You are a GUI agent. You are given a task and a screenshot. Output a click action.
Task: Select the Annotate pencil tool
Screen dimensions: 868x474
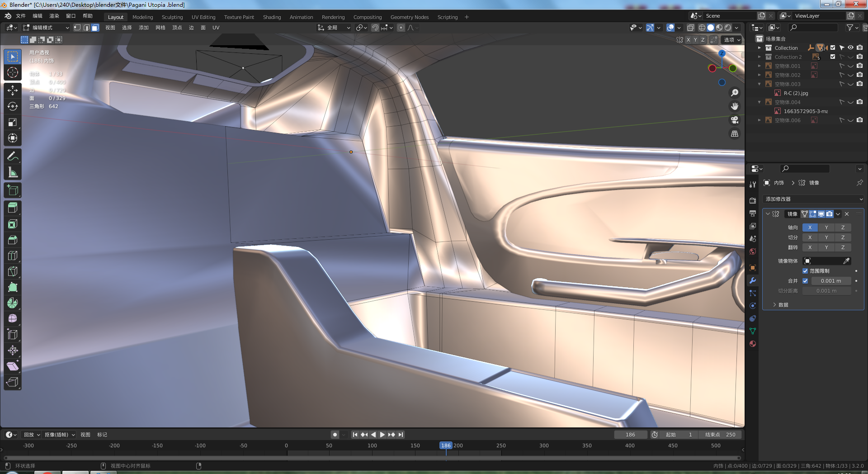13,156
